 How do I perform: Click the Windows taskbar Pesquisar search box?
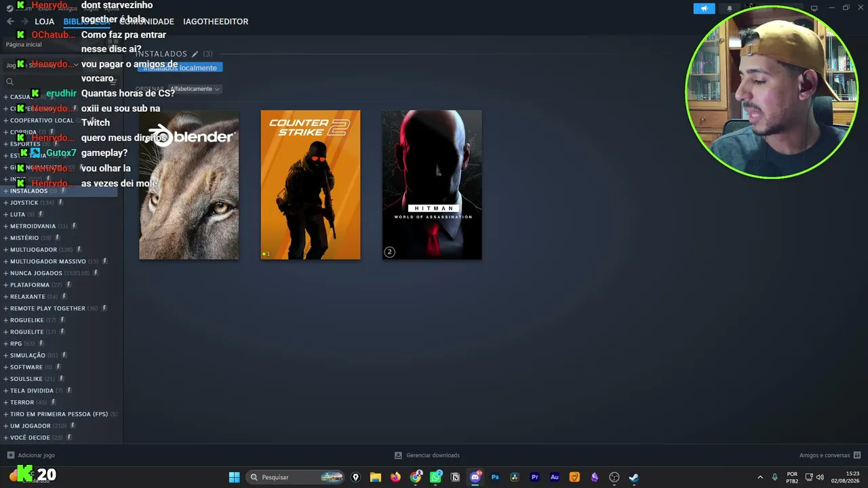point(295,477)
